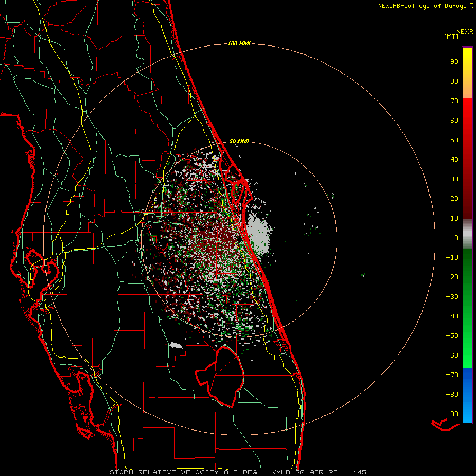Click the -10 value on velocity scale

pos(452,258)
